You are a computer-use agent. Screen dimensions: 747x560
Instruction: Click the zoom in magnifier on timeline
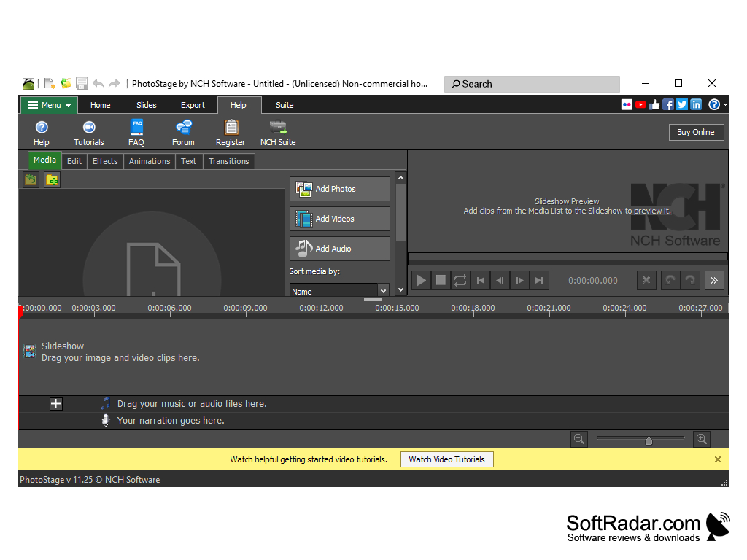tap(702, 439)
